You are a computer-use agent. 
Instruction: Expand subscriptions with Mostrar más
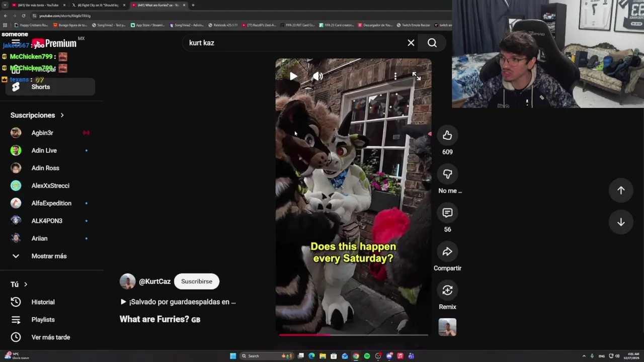pos(50,256)
